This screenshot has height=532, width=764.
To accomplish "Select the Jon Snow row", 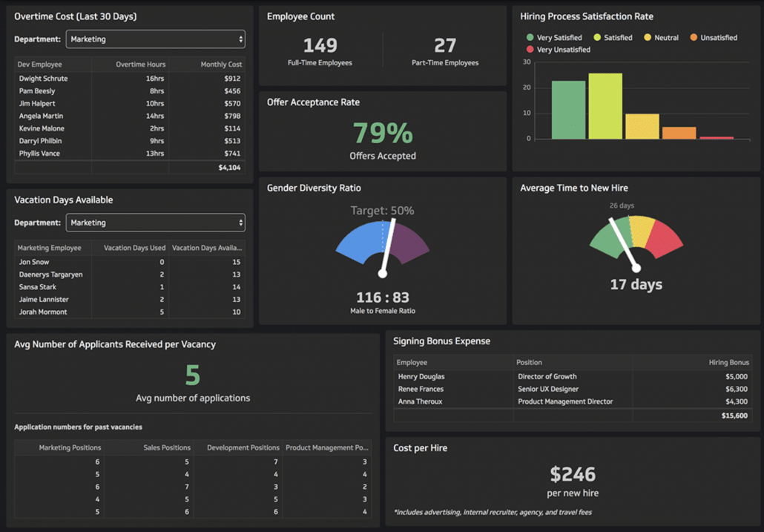I will [35, 262].
